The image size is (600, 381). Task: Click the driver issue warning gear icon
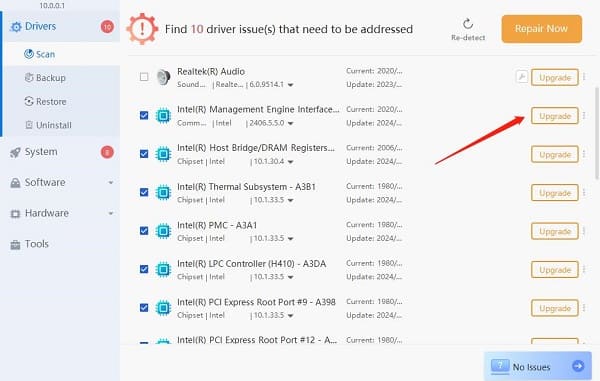click(x=142, y=29)
